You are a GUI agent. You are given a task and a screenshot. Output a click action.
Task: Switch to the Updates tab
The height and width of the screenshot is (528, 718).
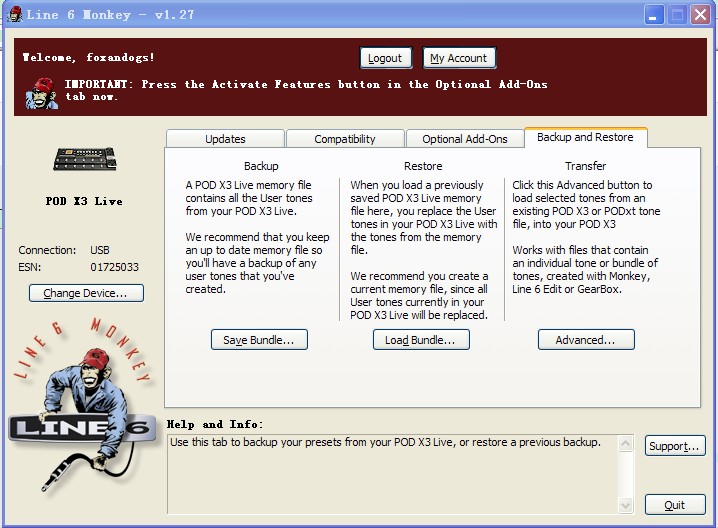tap(225, 139)
